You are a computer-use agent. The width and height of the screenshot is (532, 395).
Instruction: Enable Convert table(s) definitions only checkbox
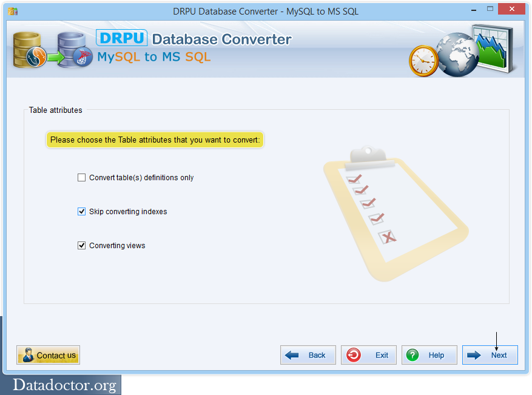(81, 178)
